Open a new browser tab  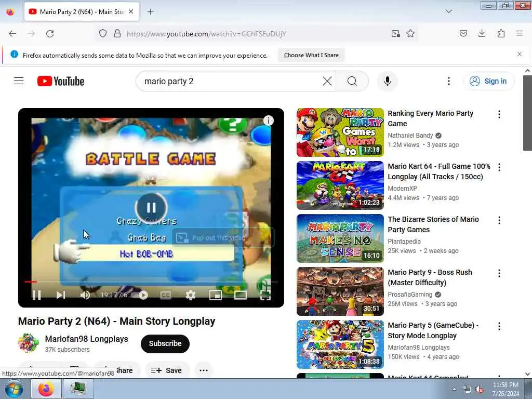click(150, 12)
